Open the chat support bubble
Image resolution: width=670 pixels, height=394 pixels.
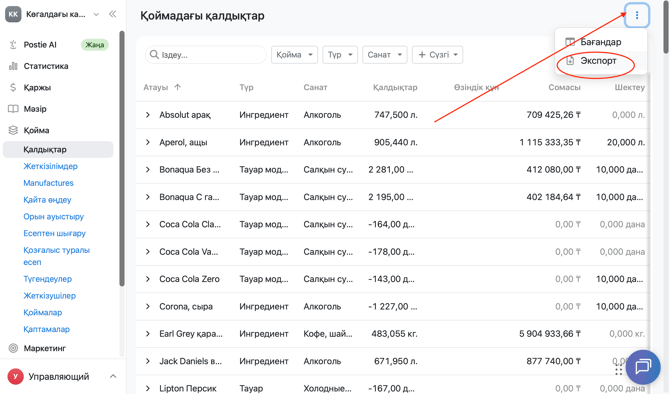click(x=643, y=367)
